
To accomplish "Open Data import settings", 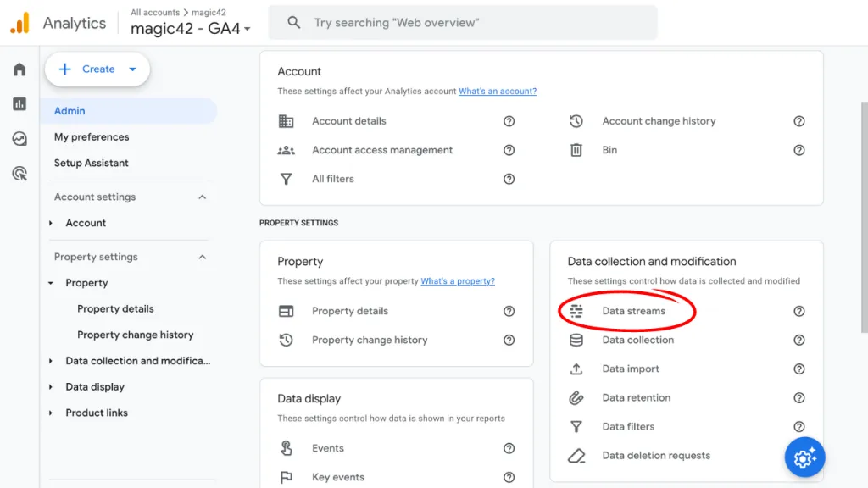I will (x=631, y=369).
